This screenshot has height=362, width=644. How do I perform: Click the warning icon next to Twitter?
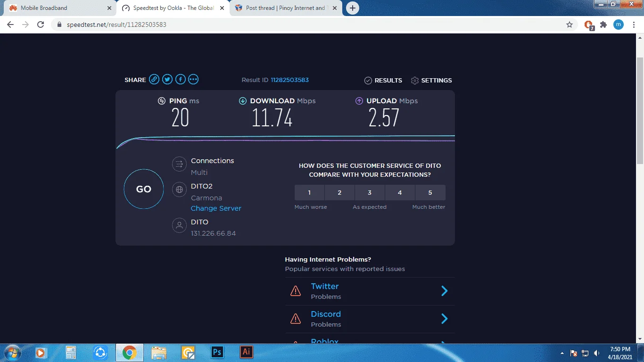(296, 291)
